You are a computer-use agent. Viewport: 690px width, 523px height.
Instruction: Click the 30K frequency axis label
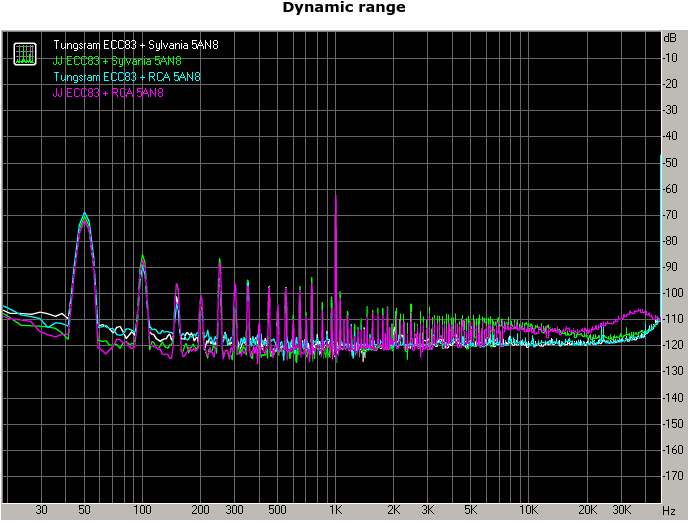(x=621, y=510)
